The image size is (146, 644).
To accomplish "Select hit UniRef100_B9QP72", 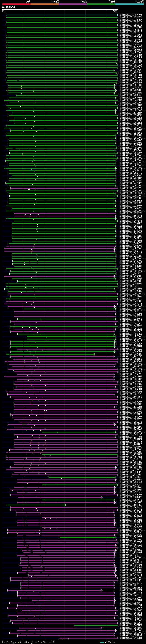I will pos(131,213).
